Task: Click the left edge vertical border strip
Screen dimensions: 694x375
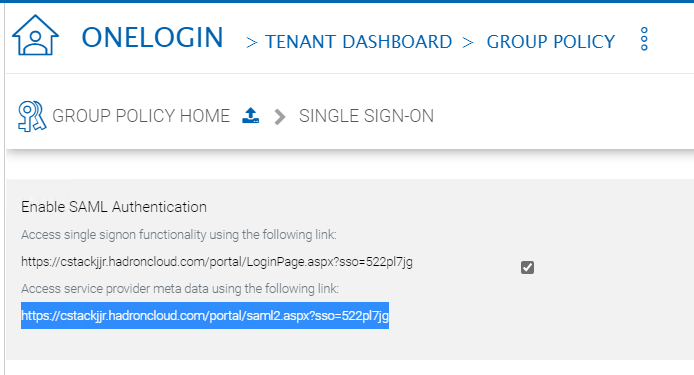Action: pos(4,190)
